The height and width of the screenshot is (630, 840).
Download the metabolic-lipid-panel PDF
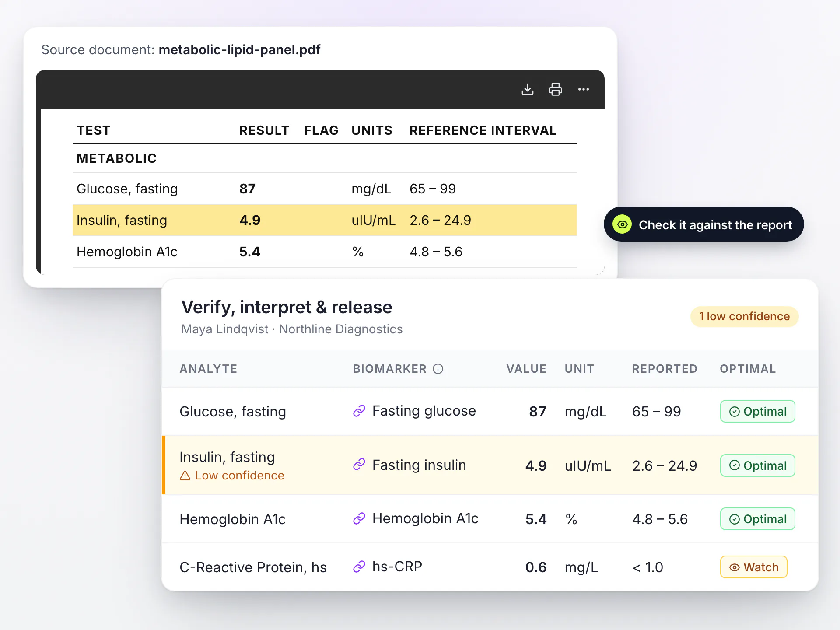click(x=528, y=89)
